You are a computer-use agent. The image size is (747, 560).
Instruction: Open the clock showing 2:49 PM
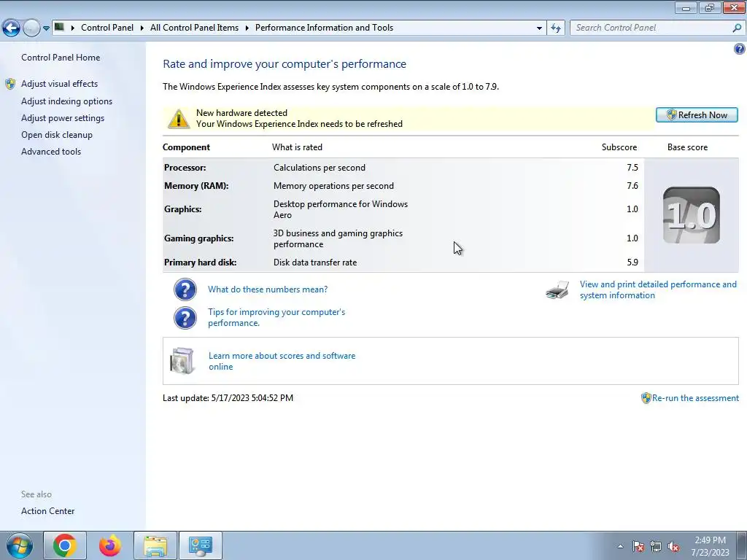pyautogui.click(x=710, y=546)
